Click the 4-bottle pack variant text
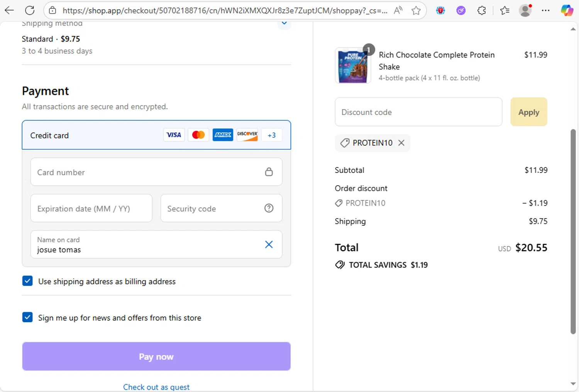This screenshot has height=392, width=579. click(429, 78)
